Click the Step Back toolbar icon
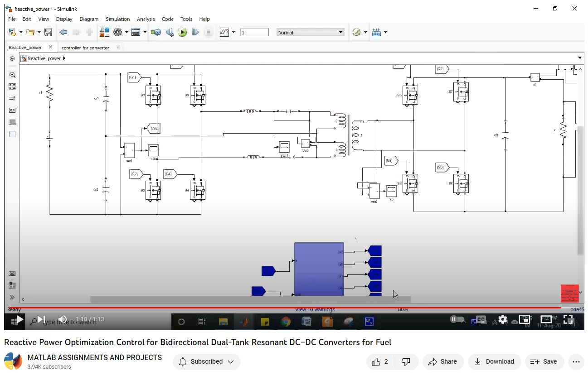588x375 pixels. pos(170,32)
